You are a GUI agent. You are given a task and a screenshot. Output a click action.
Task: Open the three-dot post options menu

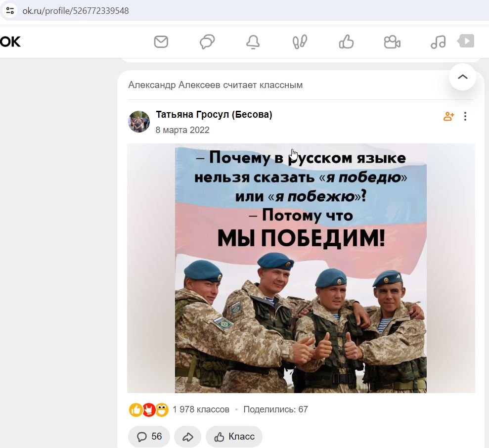point(465,116)
